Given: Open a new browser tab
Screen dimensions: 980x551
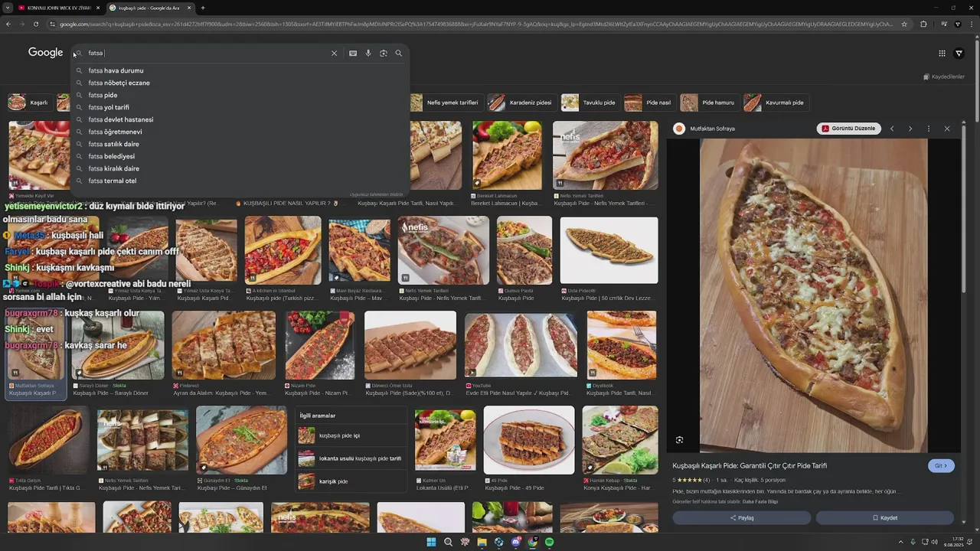Looking at the screenshot, I should click(202, 8).
